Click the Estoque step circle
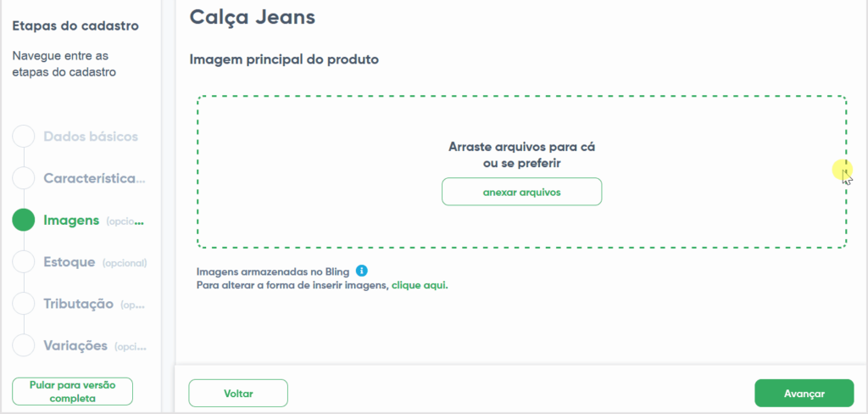The image size is (868, 414). [24, 262]
